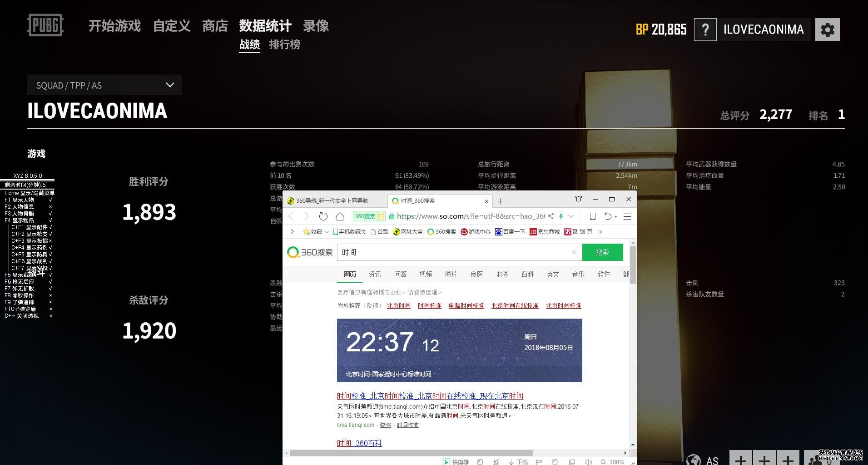Open the 京东商城 bookmark

545,232
